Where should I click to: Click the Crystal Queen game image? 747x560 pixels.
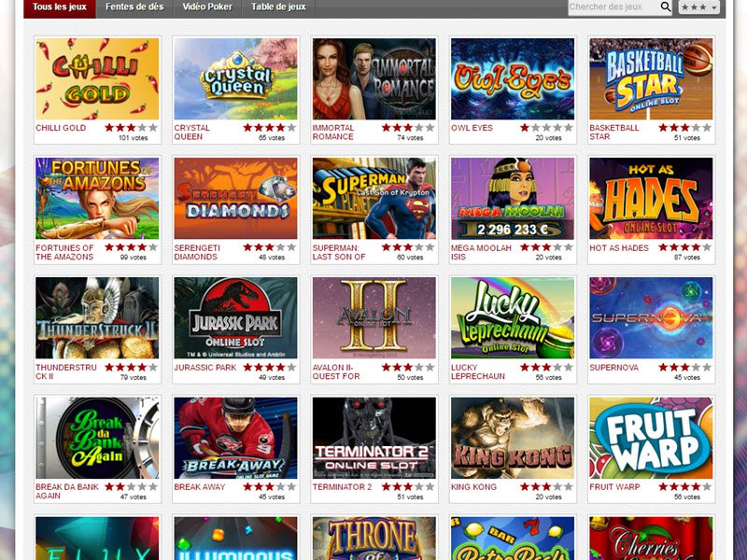click(235, 79)
